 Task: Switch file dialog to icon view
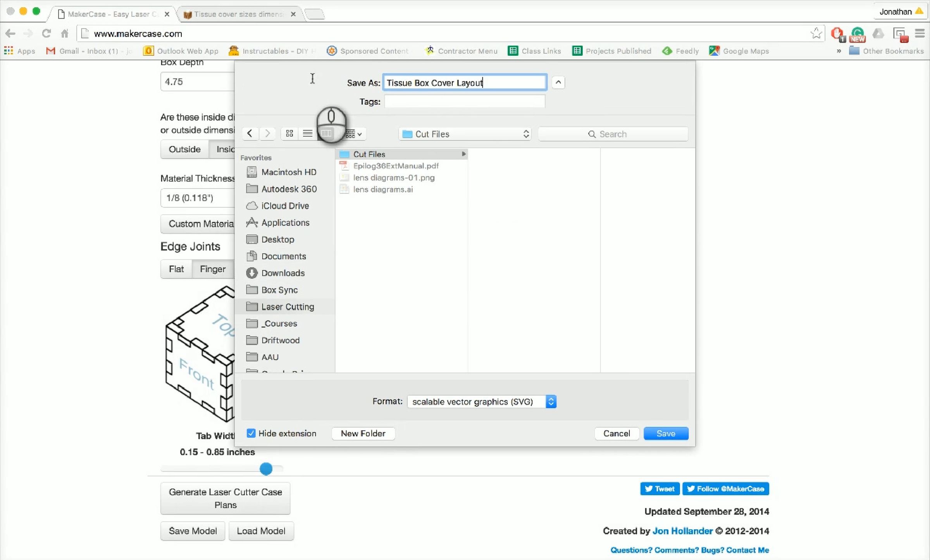click(289, 134)
